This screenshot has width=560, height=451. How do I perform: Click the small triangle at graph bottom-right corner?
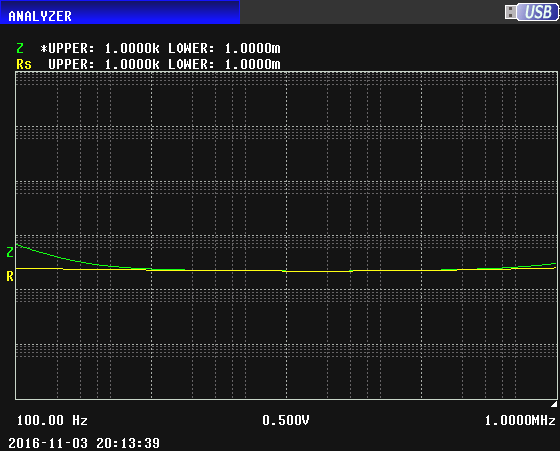[554, 404]
